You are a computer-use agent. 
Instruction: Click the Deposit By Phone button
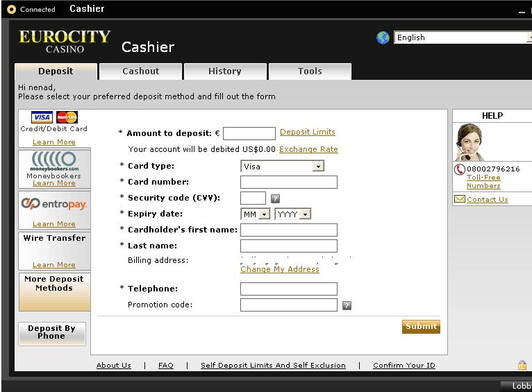pos(52,332)
